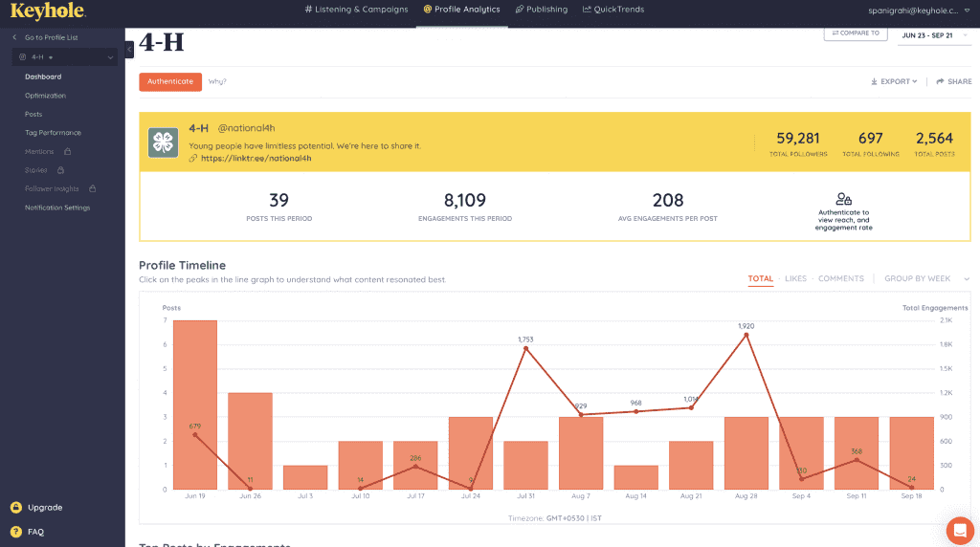Click the 208 avg engagements value

[667, 201]
